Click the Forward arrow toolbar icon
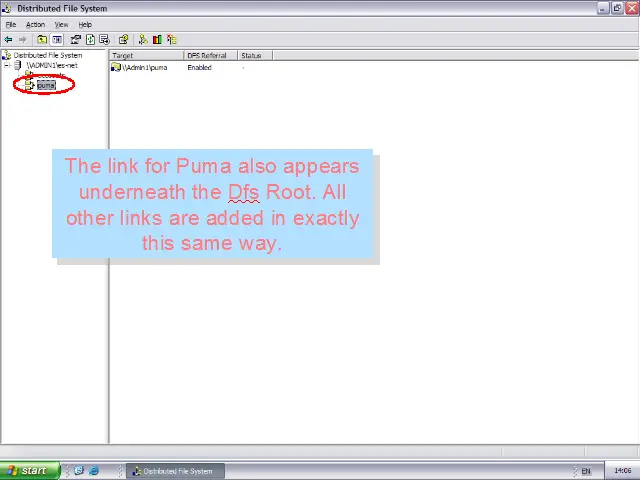 tap(22, 40)
